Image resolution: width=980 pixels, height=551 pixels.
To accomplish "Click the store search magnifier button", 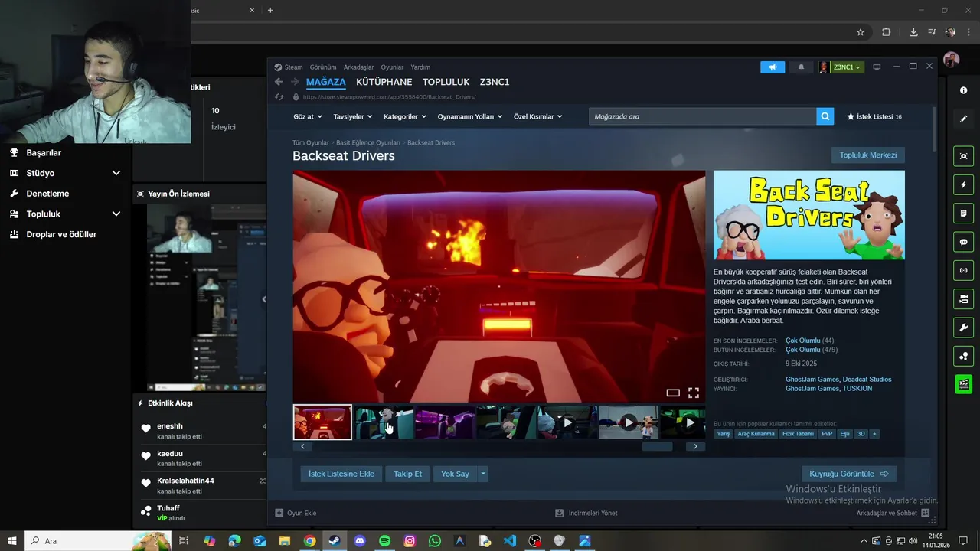I will [825, 116].
